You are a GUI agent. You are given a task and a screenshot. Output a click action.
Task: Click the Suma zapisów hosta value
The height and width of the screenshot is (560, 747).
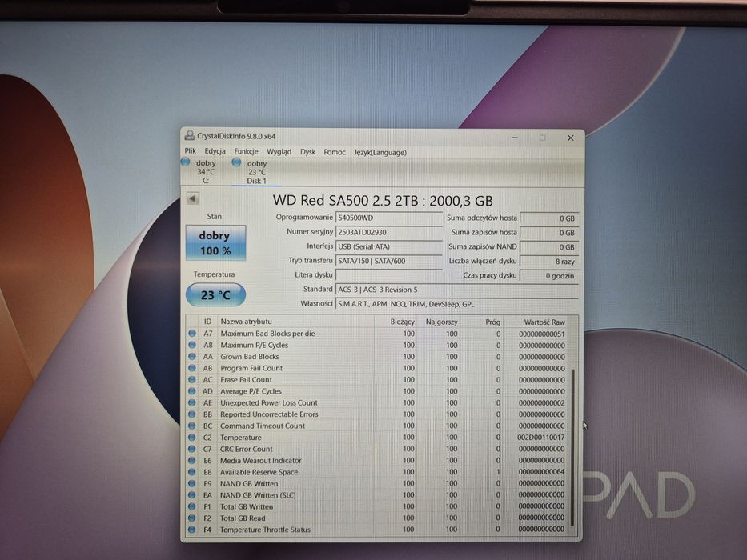(x=549, y=233)
